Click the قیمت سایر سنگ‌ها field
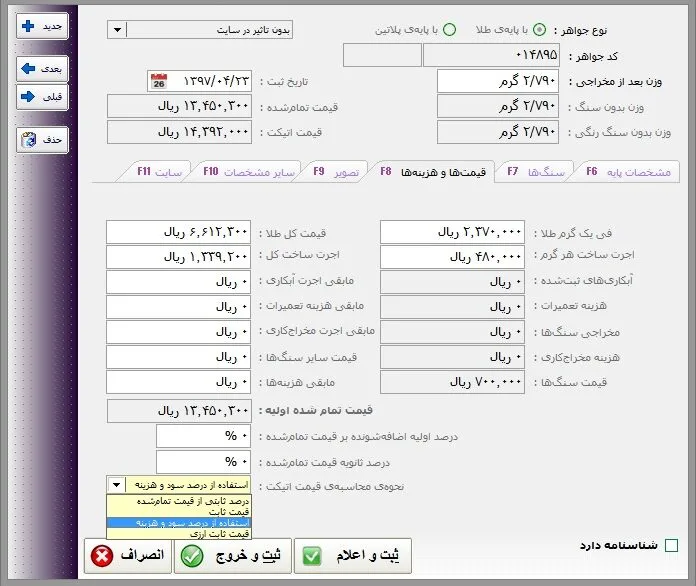The image size is (696, 586). point(178,357)
